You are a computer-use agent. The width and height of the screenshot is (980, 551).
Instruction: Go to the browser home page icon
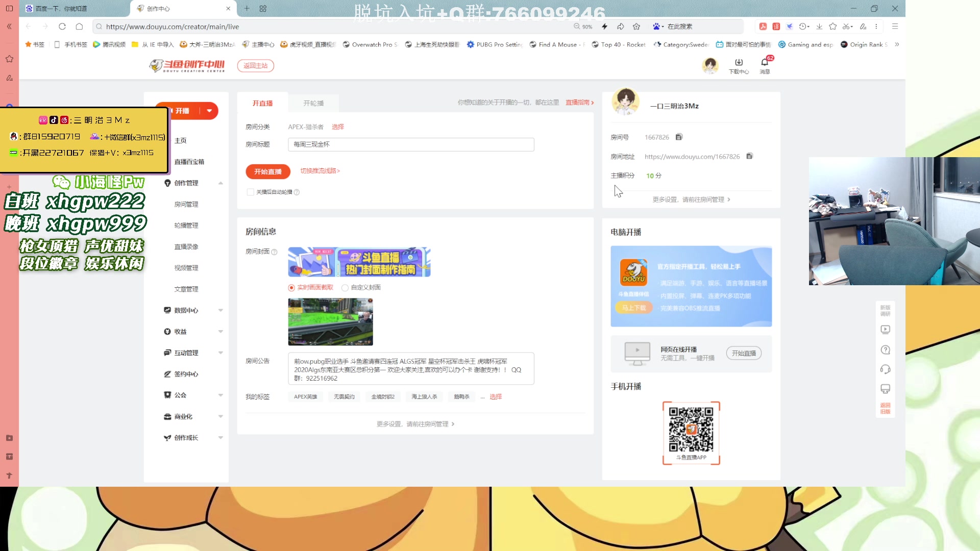click(x=79, y=27)
